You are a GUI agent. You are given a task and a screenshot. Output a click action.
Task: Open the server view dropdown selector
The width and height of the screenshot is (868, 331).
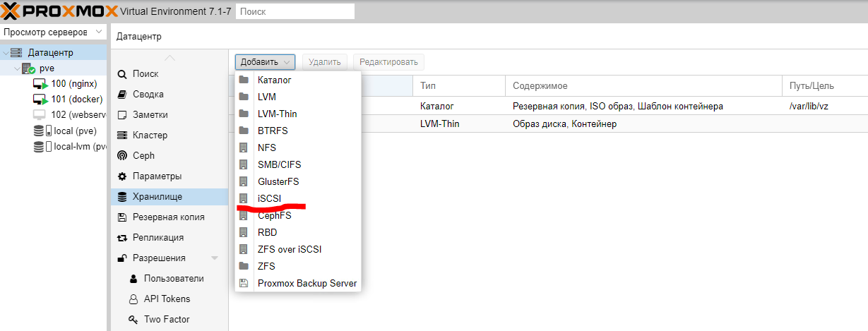[53, 32]
